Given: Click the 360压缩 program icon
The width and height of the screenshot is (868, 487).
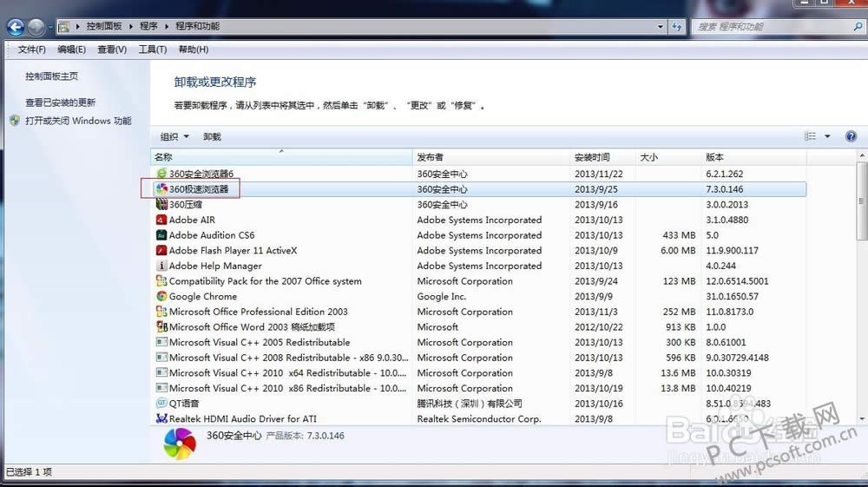Looking at the screenshot, I should pos(161,204).
